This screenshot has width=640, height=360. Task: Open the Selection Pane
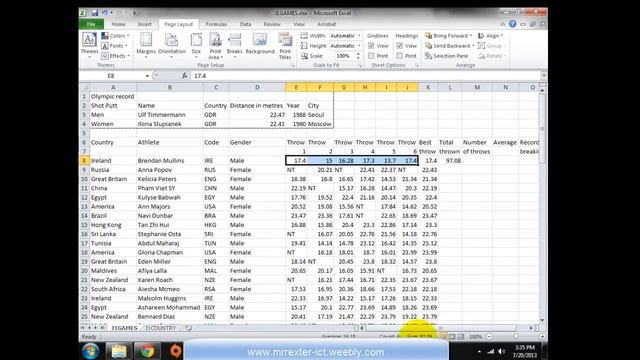(x=447, y=56)
